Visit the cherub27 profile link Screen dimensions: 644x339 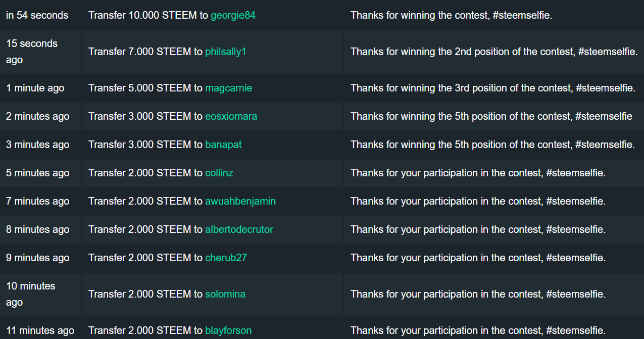click(226, 258)
